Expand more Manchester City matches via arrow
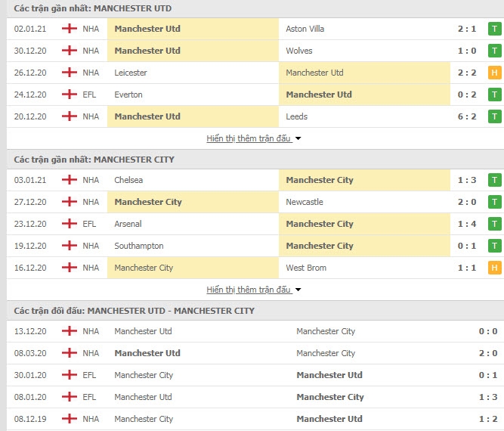504x431 pixels. [x=298, y=290]
